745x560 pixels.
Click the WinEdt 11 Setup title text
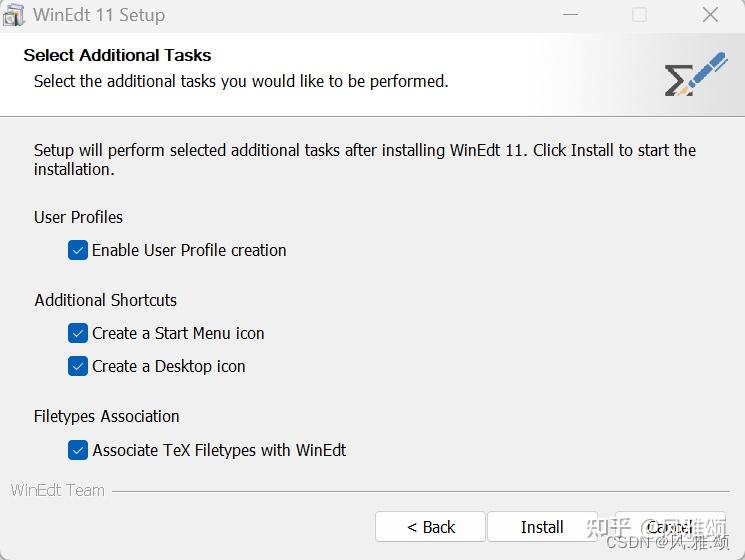(x=99, y=15)
